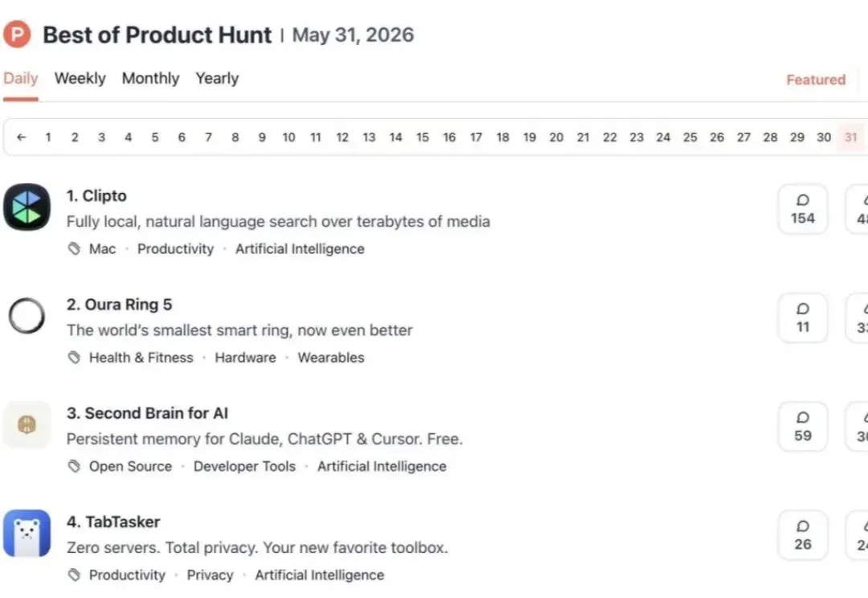Open the Oura Ring 5 product icon
Screen dimensions: 868x598
(x=27, y=316)
